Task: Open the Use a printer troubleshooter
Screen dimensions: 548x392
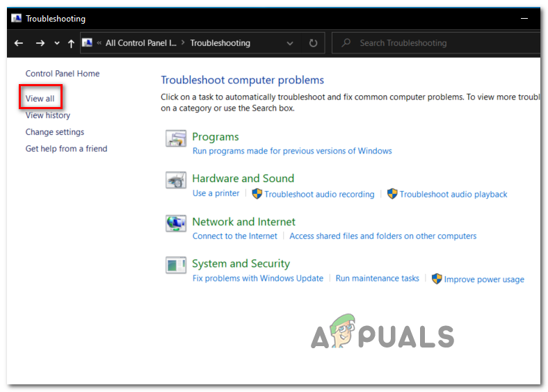Action: 216,193
